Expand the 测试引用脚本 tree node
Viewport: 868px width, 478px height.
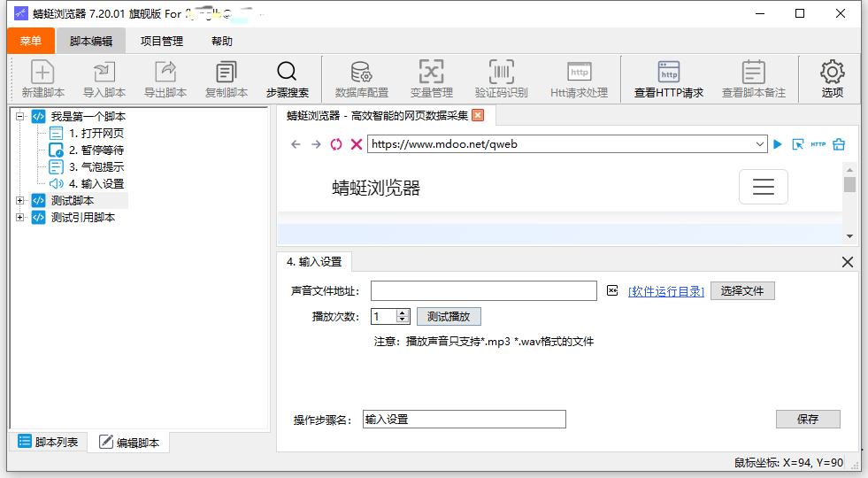coord(20,218)
